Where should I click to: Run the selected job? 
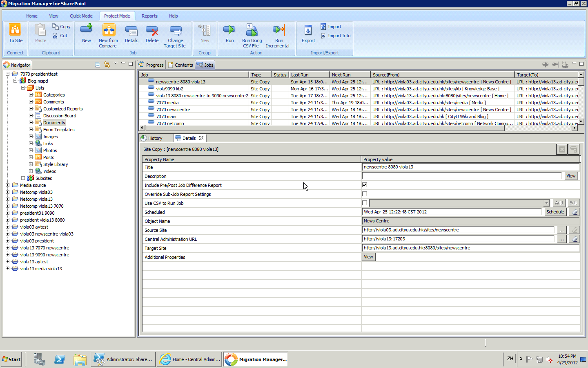tap(229, 33)
